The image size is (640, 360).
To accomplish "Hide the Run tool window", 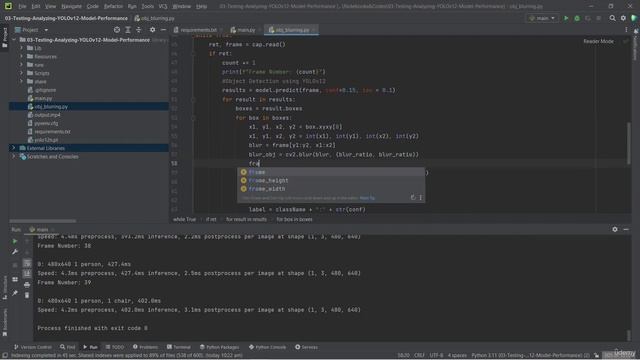I will (626, 229).
